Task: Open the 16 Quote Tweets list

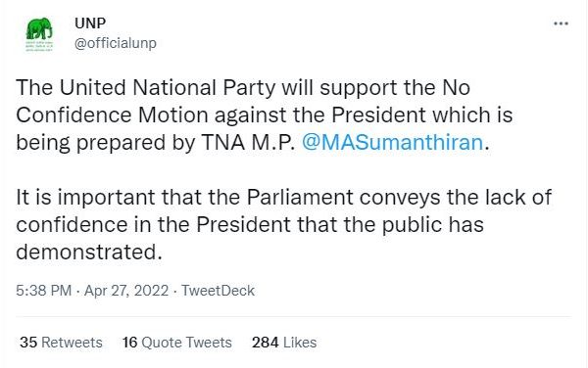Action: pos(177,343)
